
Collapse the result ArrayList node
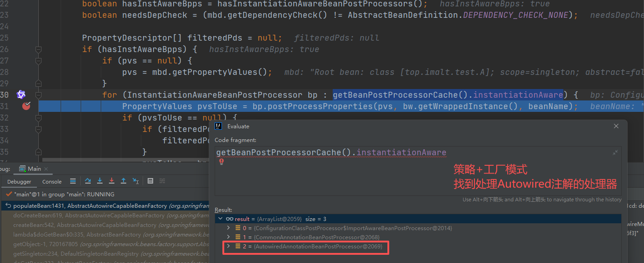tap(221, 219)
